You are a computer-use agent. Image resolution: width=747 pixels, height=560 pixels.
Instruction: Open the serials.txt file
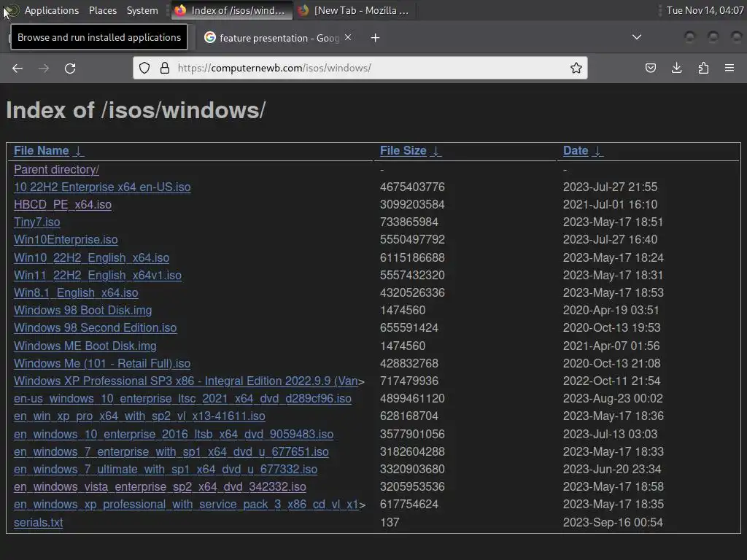point(38,522)
